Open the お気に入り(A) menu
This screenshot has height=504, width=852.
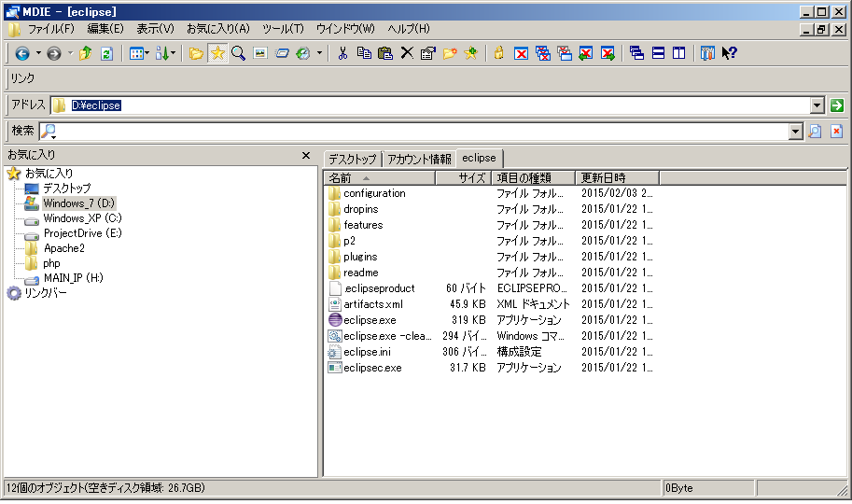point(217,29)
